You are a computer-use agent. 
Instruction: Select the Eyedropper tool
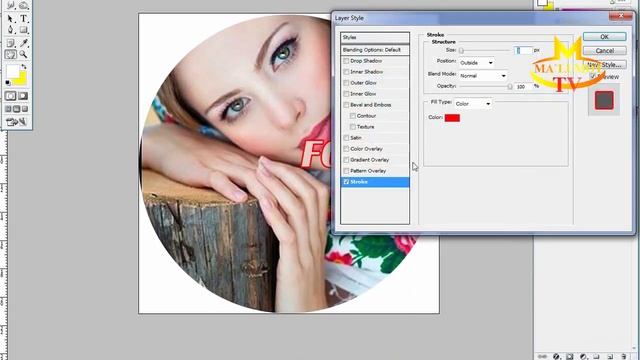(x=23, y=43)
